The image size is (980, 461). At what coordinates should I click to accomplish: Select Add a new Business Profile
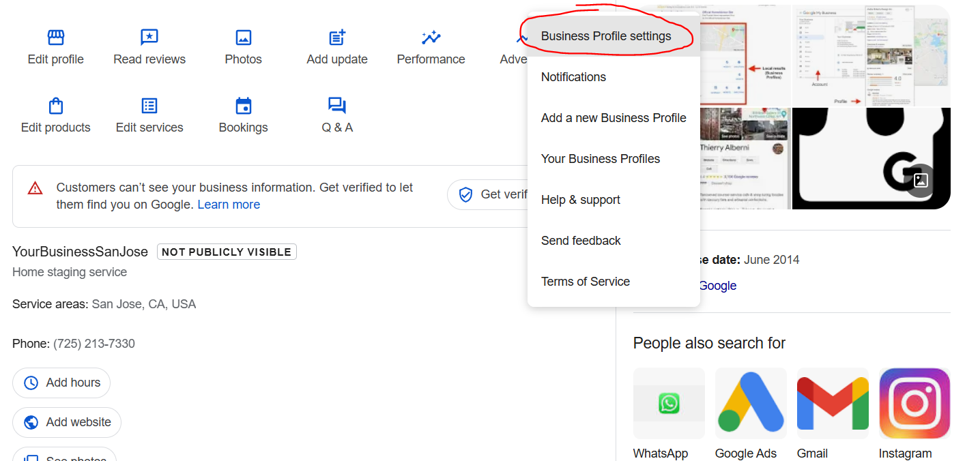tap(613, 118)
